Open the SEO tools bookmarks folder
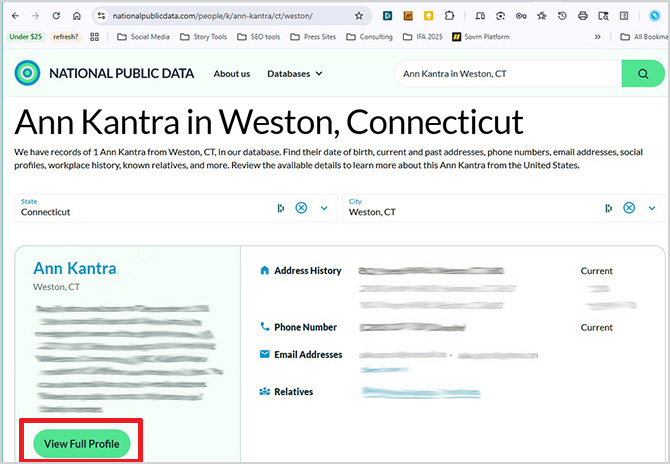670x464 pixels. click(x=258, y=37)
